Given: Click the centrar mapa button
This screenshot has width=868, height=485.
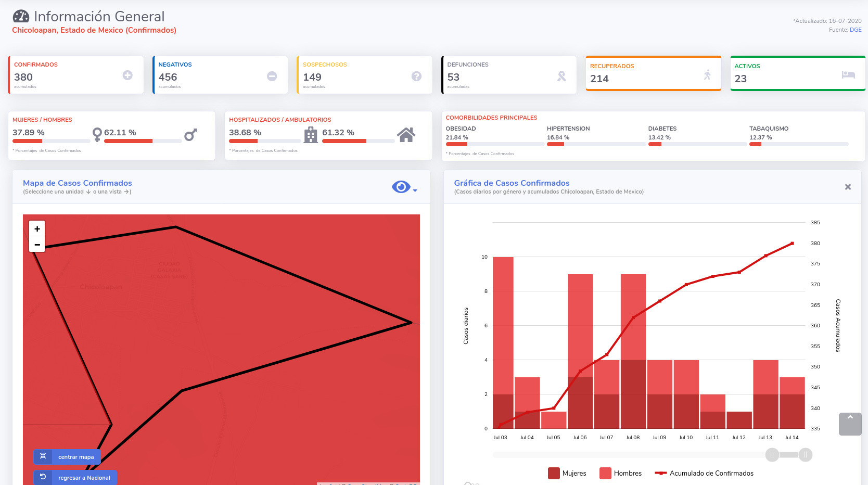Looking at the screenshot, I should click(x=67, y=457).
